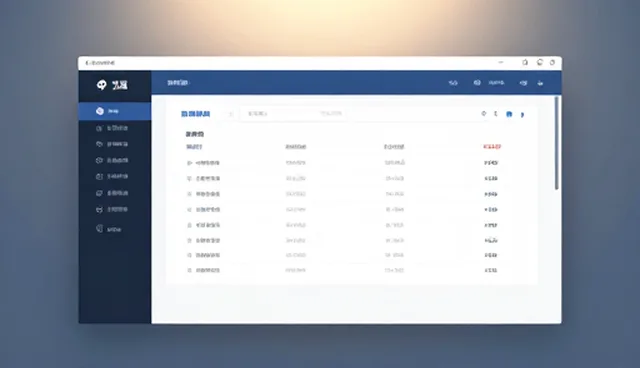Click the second-to-last icon in the blue header
This screenshot has width=640, height=368.
(x=523, y=83)
